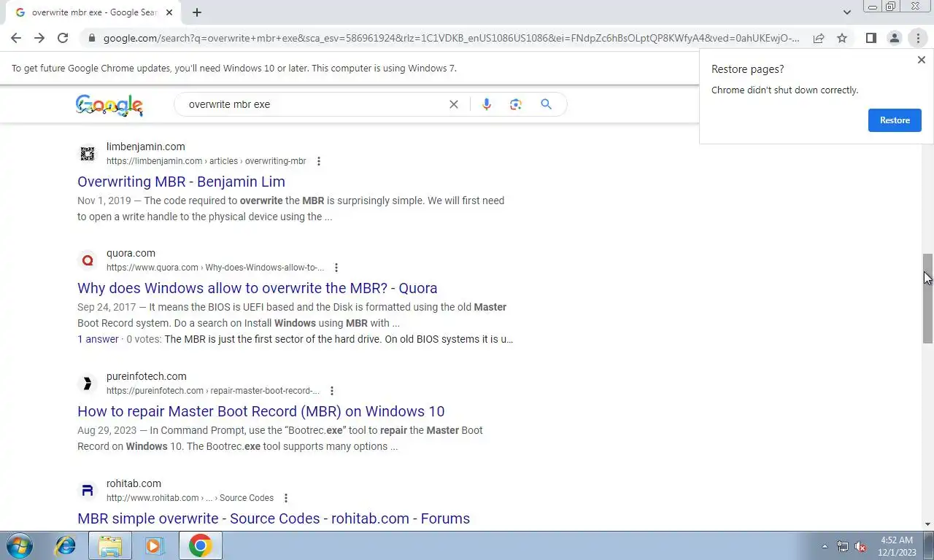Search by voice microphone icon
Screen dimensions: 934x560
point(487,104)
